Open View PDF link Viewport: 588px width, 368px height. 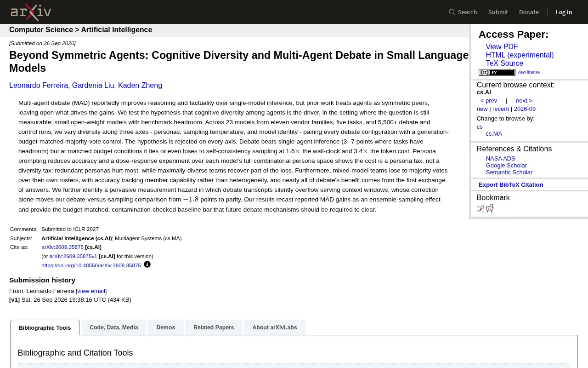pyautogui.click(x=502, y=47)
